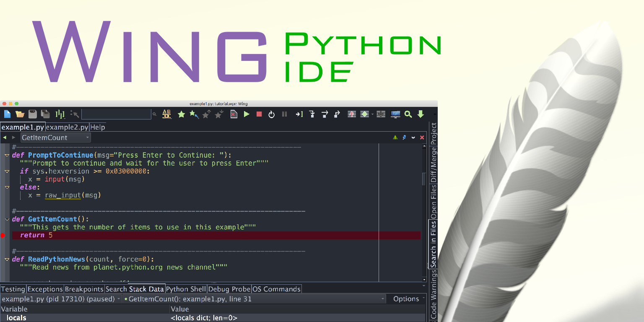Viewport: 644px width, 322px height.
Task: Click the run-to-cursor arrow icon
Action: [299, 114]
